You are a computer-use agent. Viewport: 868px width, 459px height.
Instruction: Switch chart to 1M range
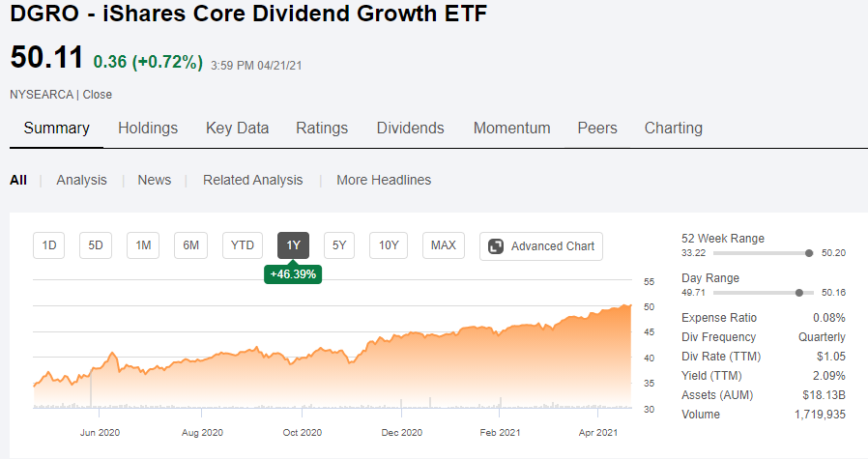click(x=143, y=245)
